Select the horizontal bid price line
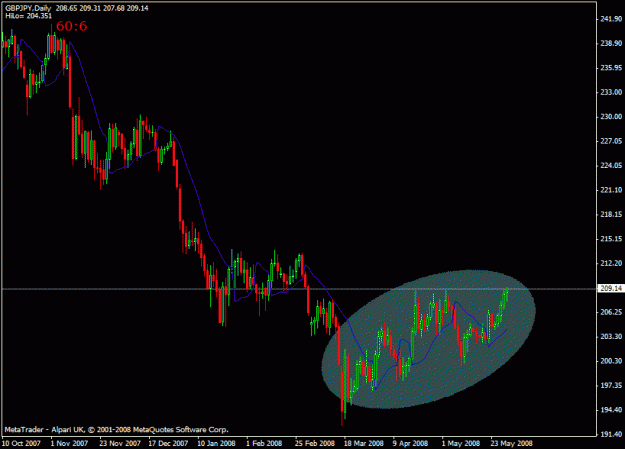 click(299, 289)
